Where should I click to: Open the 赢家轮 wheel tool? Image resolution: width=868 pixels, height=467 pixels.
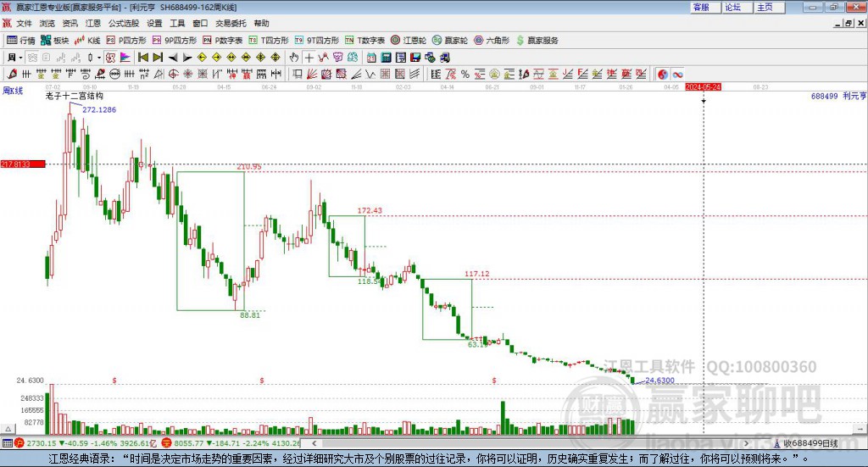click(450, 41)
